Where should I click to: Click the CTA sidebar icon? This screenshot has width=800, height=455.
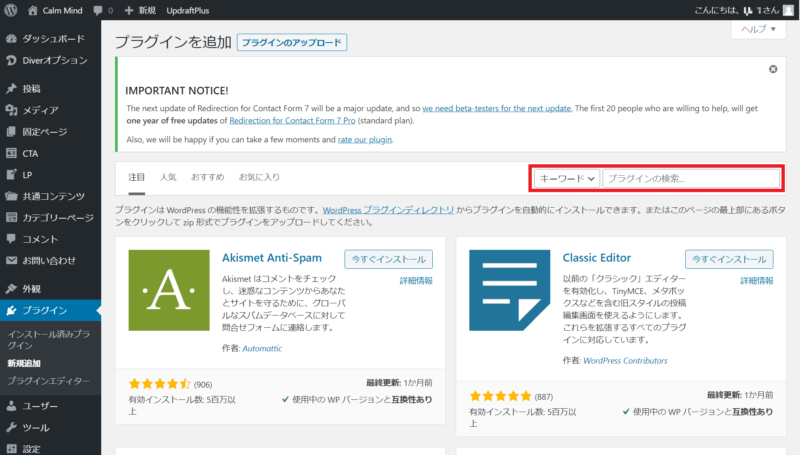[11, 153]
